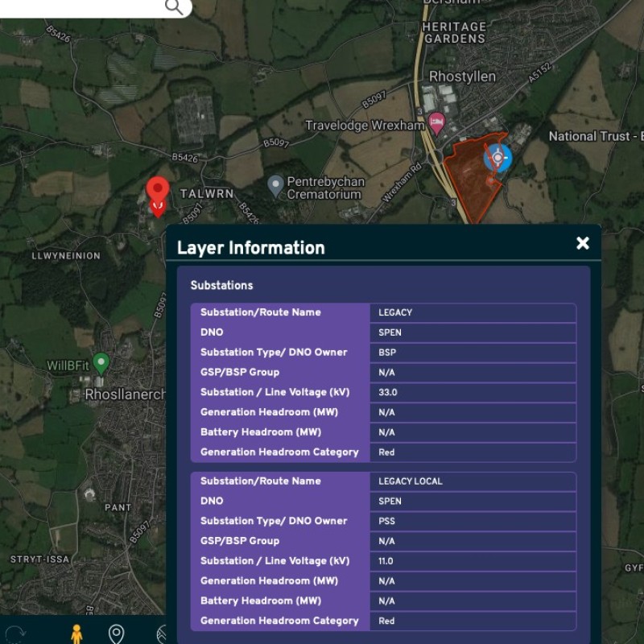
Task: Click the 'LLWYNEINION' map label
Action: (x=66, y=256)
